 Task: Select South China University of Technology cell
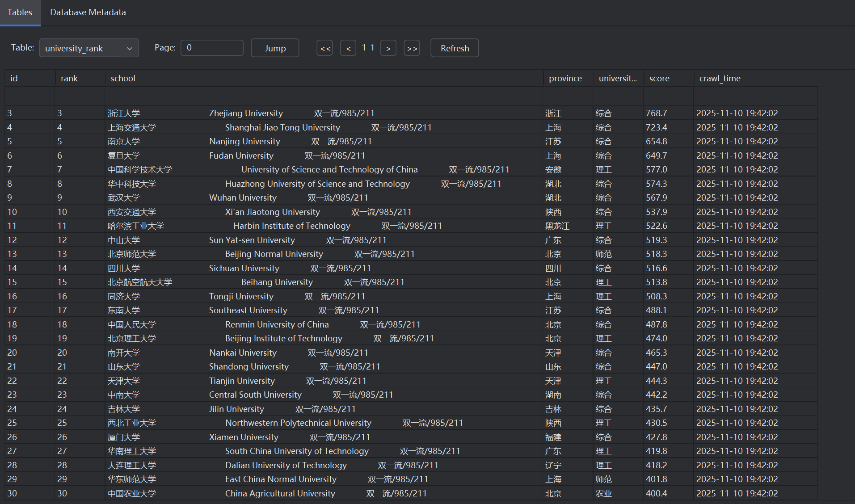(324, 451)
